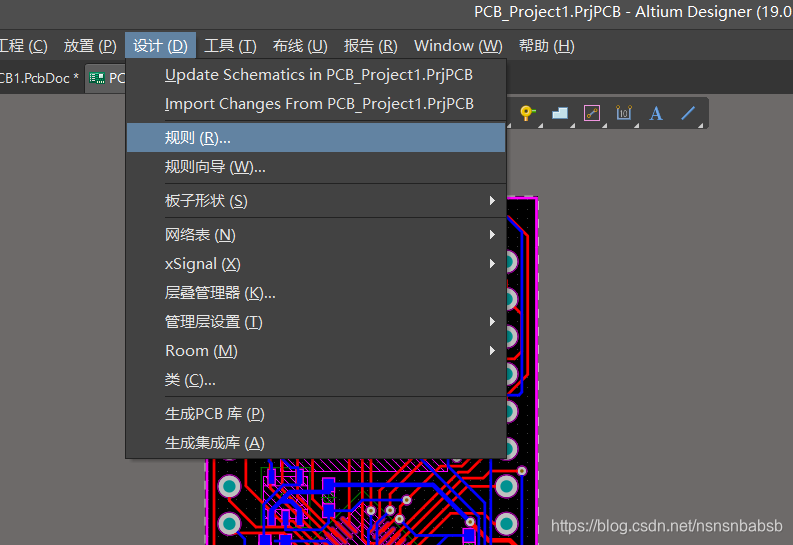Expand the xSignal (X) submenu arrow
The height and width of the screenshot is (545, 793).
click(492, 263)
